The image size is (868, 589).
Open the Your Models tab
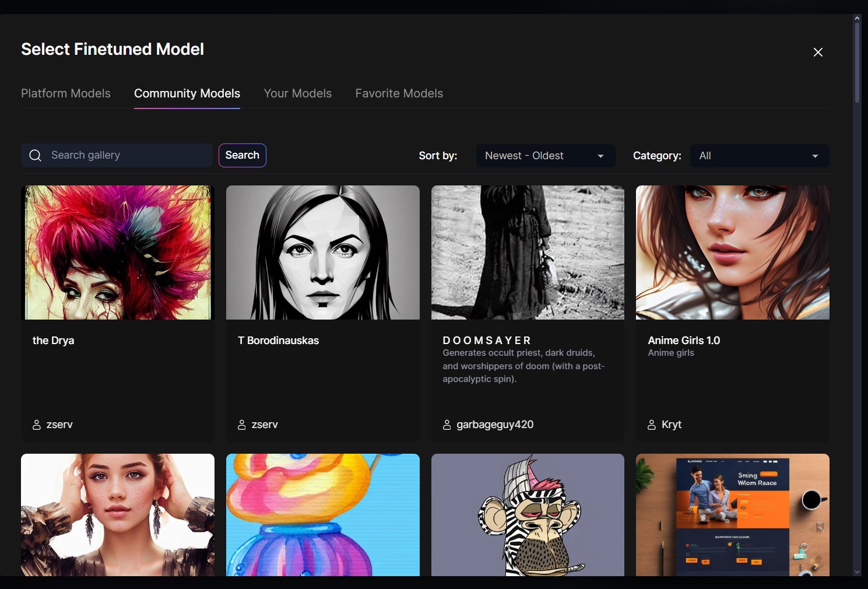[298, 93]
